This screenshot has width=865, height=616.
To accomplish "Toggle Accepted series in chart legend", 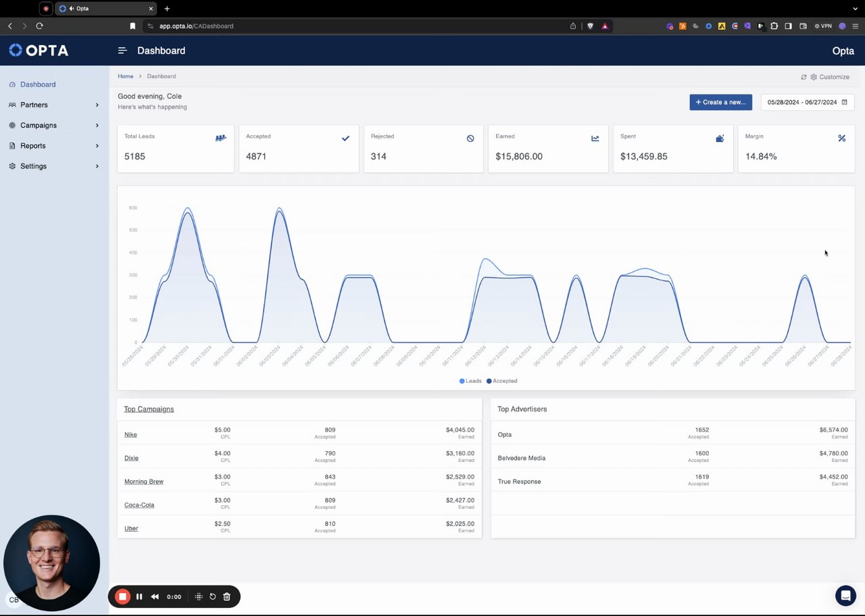I will 501,381.
